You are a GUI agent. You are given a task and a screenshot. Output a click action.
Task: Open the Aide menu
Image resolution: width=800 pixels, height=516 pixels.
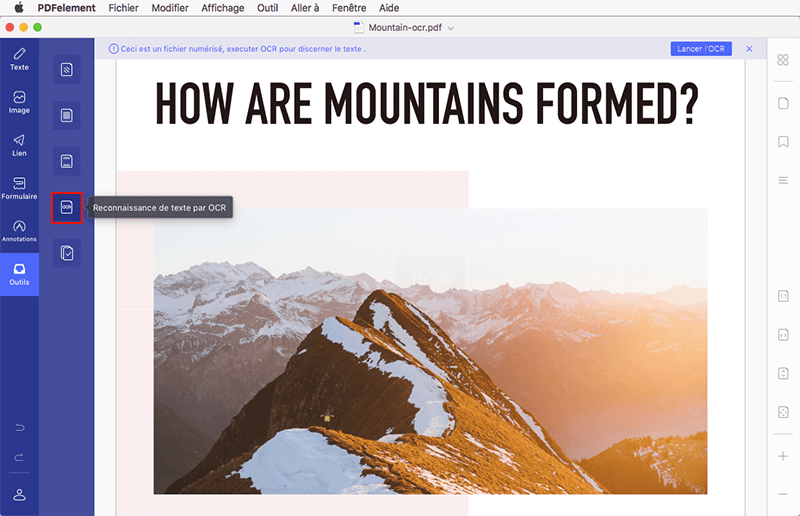point(389,8)
